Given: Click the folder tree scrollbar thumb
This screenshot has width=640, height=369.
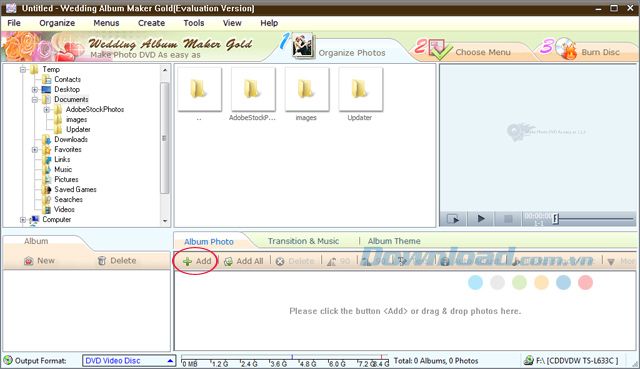Looking at the screenshot, I should click(165, 138).
